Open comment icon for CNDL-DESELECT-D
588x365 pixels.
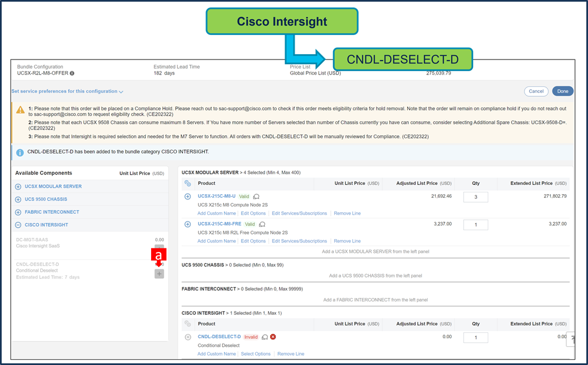pos(265,337)
